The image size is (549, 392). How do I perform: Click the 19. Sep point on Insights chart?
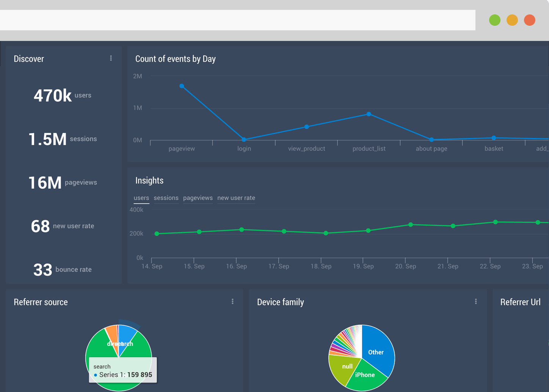369,230
